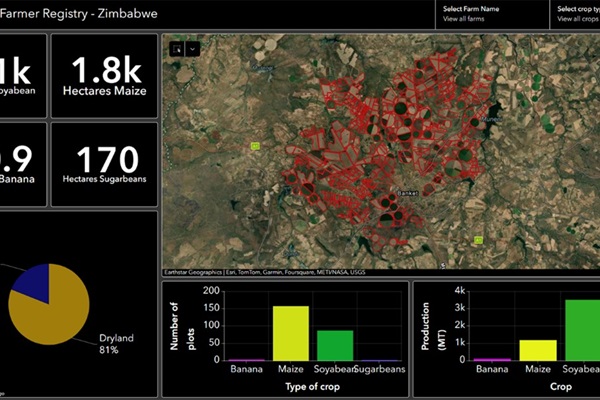Select the green Soyabean bar in Production chart

[582, 330]
